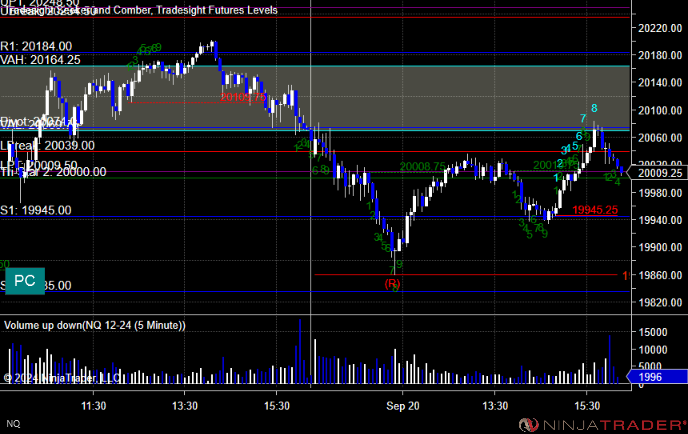Select the S1: 19945.00 level label

pyautogui.click(x=36, y=210)
